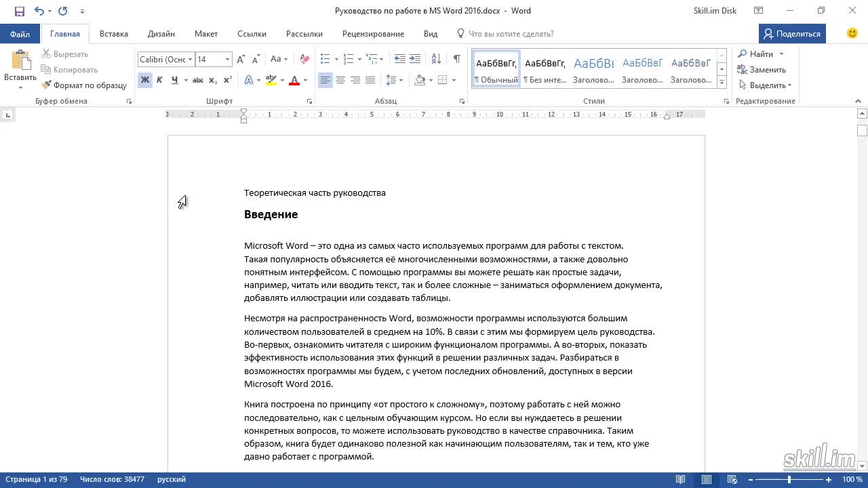This screenshot has width=868, height=488.
Task: Open the borders dropdown arrow
Action: coord(454,80)
